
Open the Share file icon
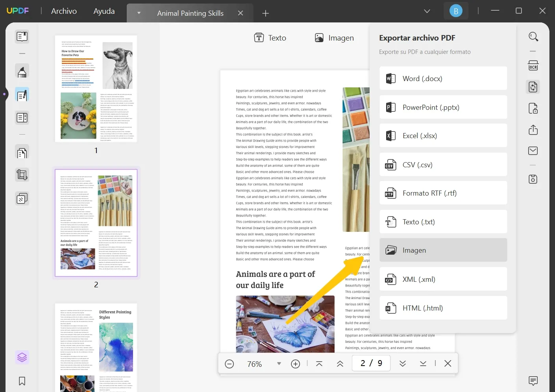coord(533,129)
